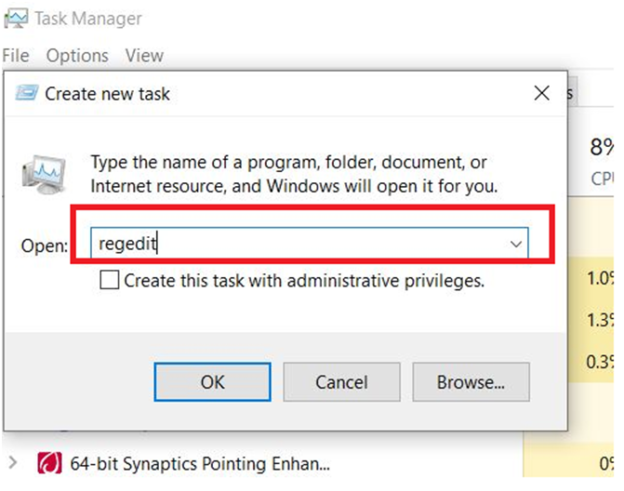Click the red Synaptics process icon
The height and width of the screenshot is (491, 624).
tap(47, 464)
